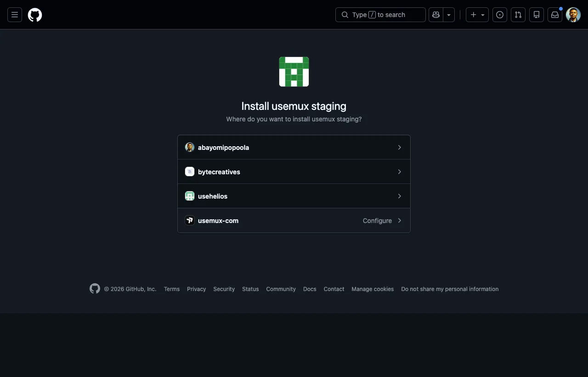Open the Create new plus menu
Image resolution: width=588 pixels, height=377 pixels.
(477, 15)
